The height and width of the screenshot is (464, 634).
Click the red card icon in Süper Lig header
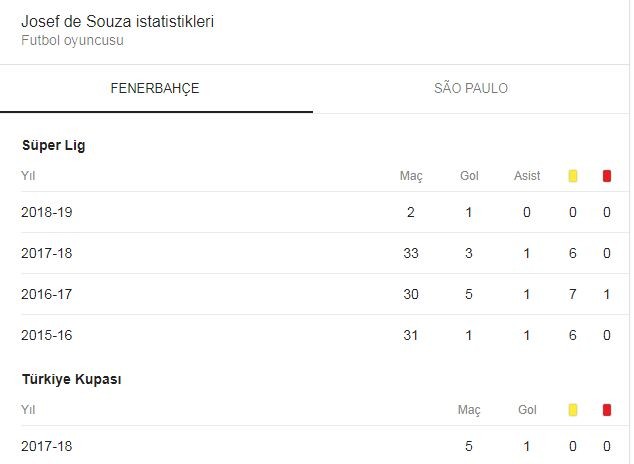click(607, 176)
